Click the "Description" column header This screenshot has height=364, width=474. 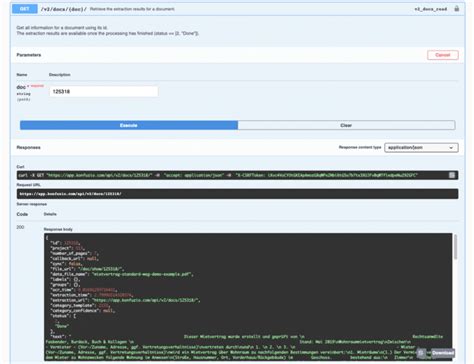[60, 75]
